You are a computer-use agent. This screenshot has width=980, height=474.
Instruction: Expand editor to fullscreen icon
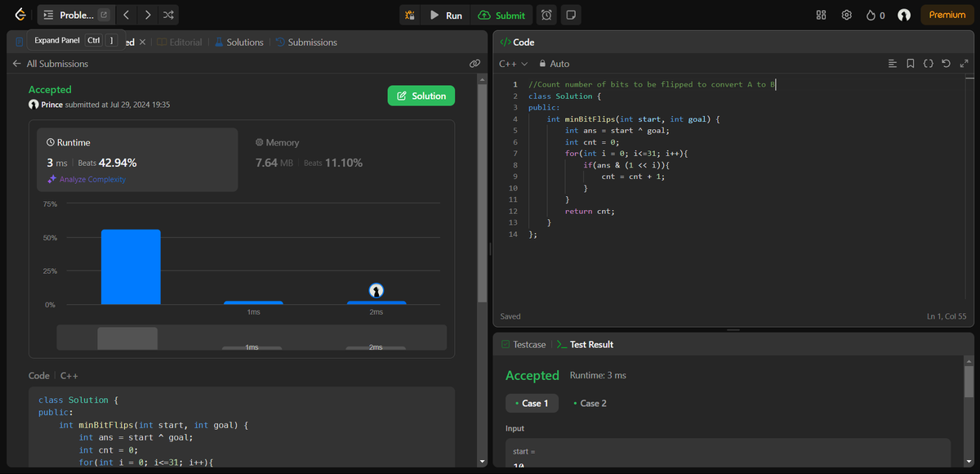964,63
